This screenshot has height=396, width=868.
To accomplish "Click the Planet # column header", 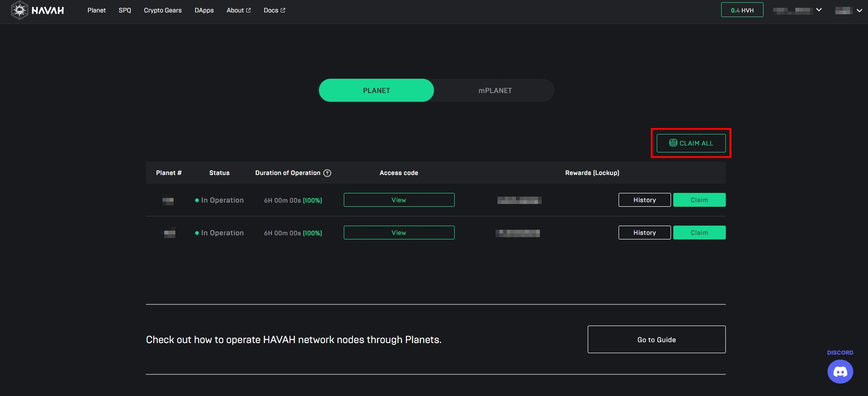I will (169, 173).
